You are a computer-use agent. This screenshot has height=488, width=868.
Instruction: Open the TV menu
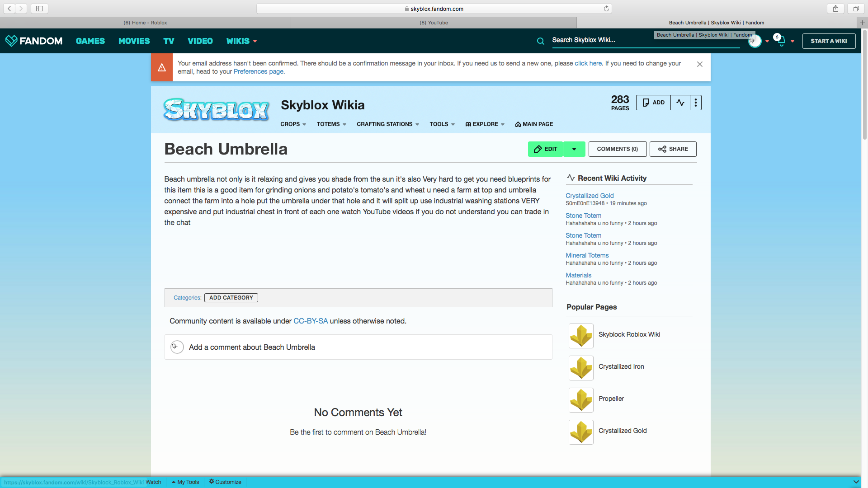point(169,41)
